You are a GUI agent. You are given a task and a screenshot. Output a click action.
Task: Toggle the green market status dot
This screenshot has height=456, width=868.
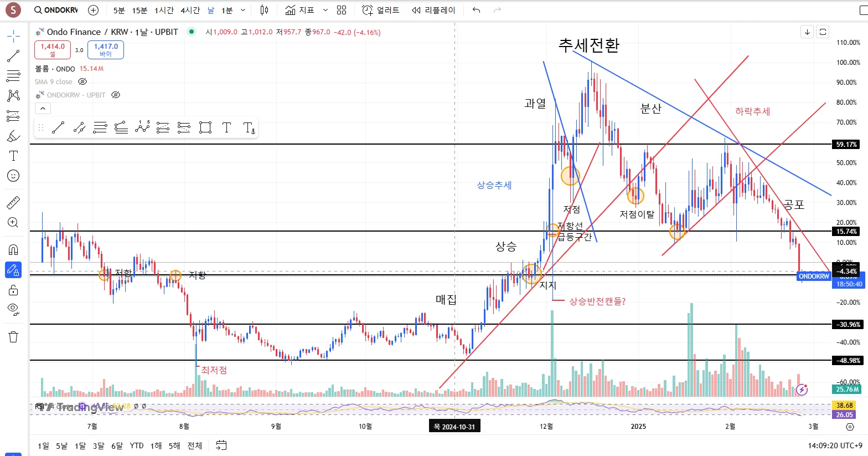(x=192, y=32)
